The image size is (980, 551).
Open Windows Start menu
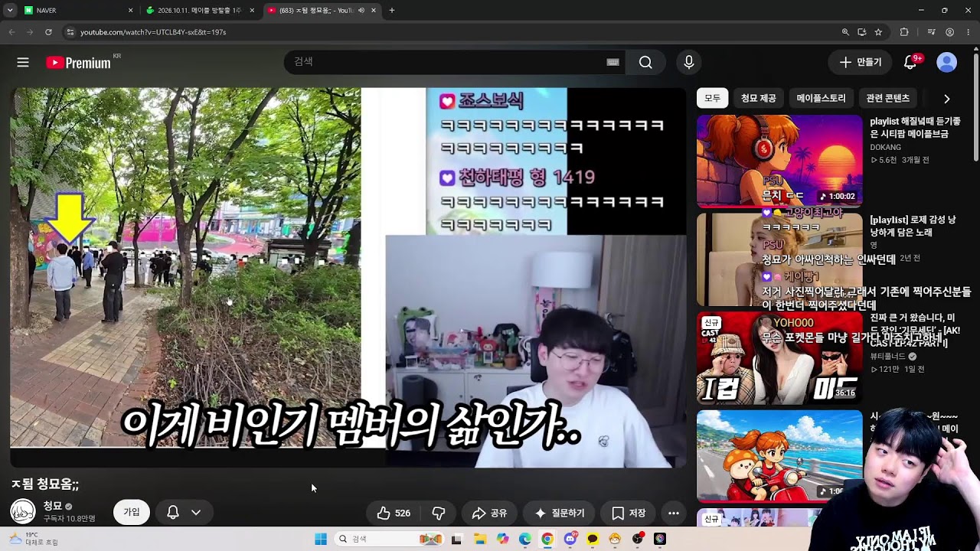[x=320, y=539]
